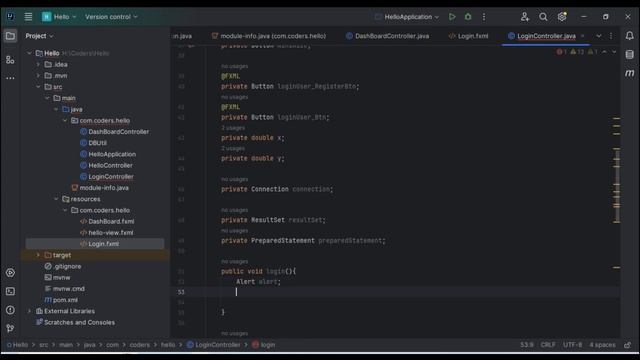640x360 pixels.
Task: Select the LoginController.java tab
Action: (547, 36)
